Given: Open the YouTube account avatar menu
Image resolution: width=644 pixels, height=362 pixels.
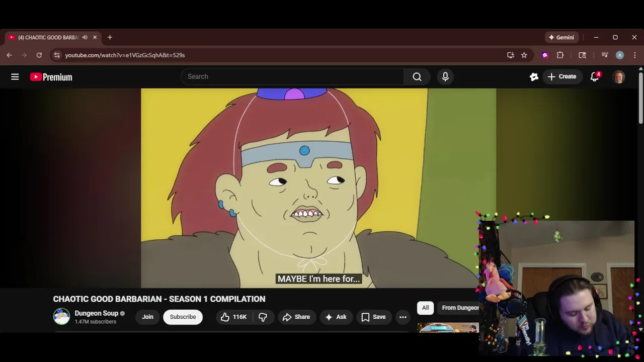Looking at the screenshot, I should [619, 76].
